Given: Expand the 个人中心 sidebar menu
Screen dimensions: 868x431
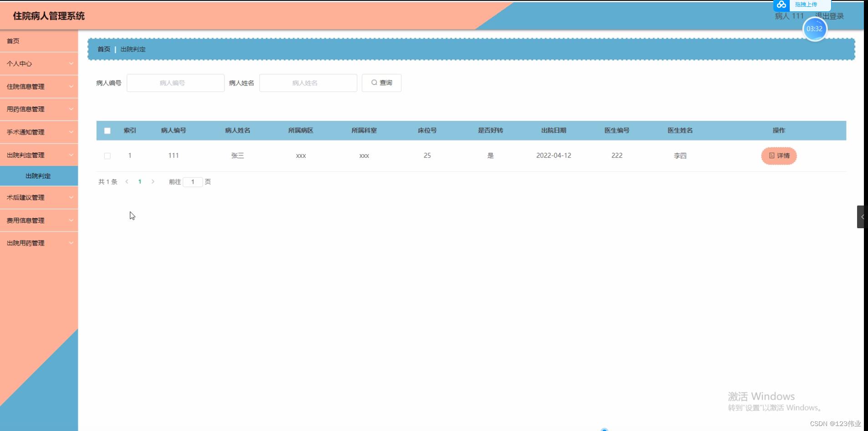Looking at the screenshot, I should coord(39,64).
